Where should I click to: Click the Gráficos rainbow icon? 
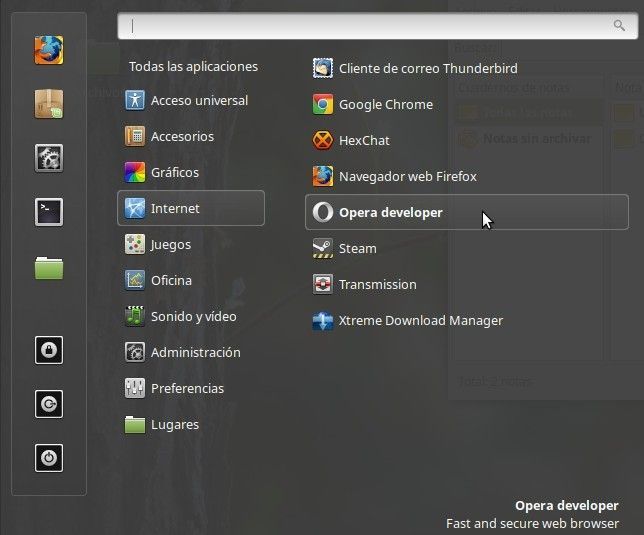pos(135,172)
